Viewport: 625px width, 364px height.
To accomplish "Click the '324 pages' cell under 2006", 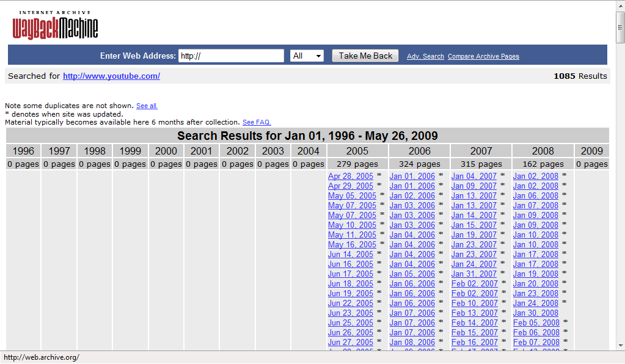I will coord(419,164).
